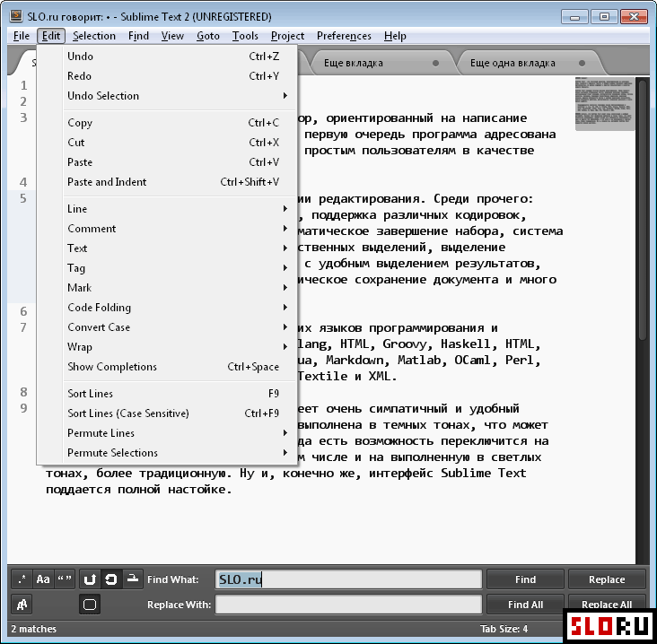Image resolution: width=657 pixels, height=644 pixels.
Task: Choose Sort Lines menu entry
Action: click(167, 394)
